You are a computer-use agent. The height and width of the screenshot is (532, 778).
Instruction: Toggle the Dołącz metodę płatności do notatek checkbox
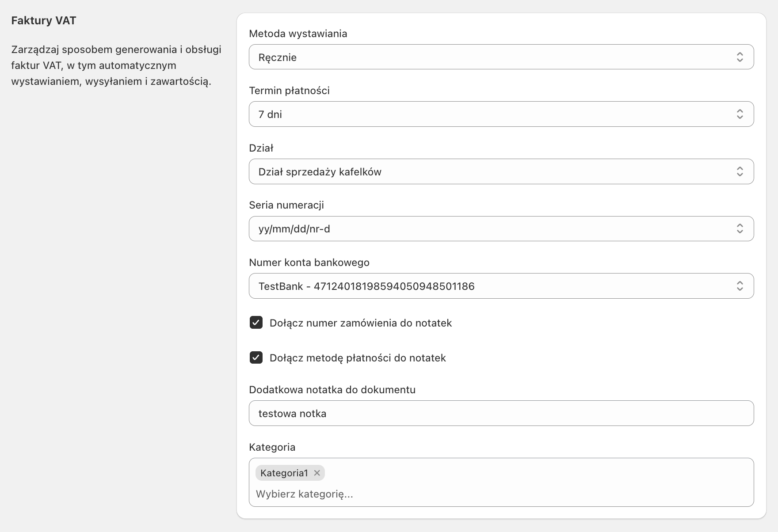point(256,357)
